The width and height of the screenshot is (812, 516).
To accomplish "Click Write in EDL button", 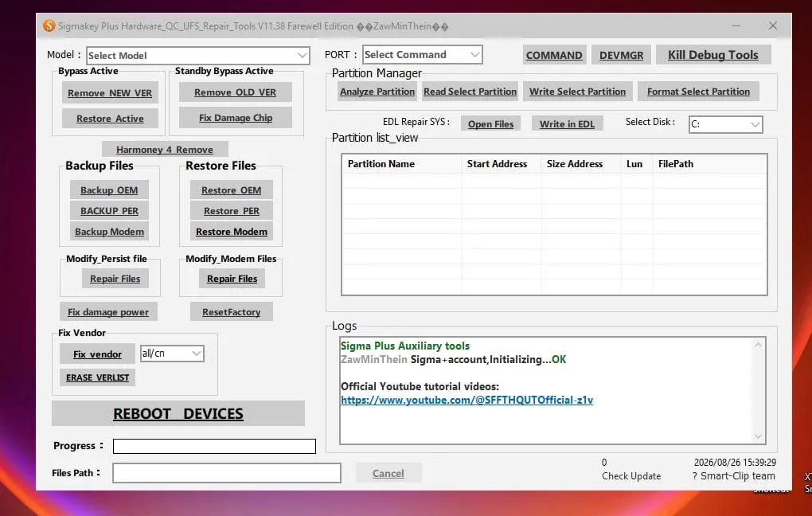I will point(567,123).
